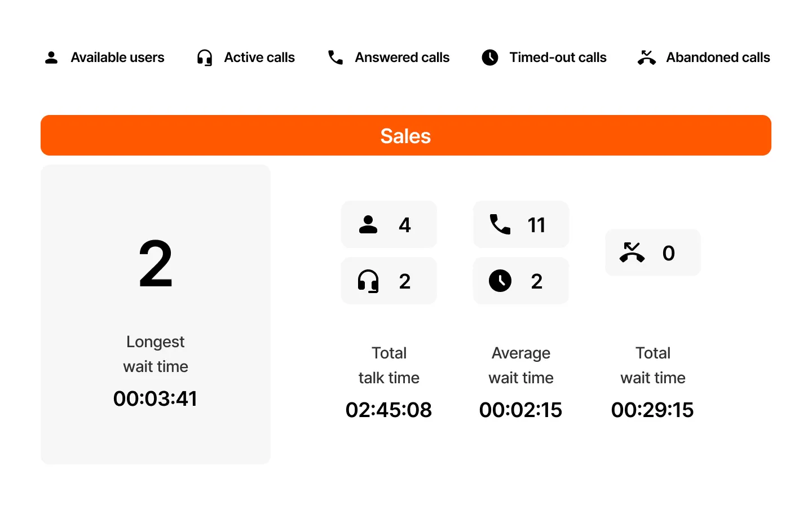Click the Timed-out calls clock icon in legend
Screen dimensions: 812x505
[490, 57]
